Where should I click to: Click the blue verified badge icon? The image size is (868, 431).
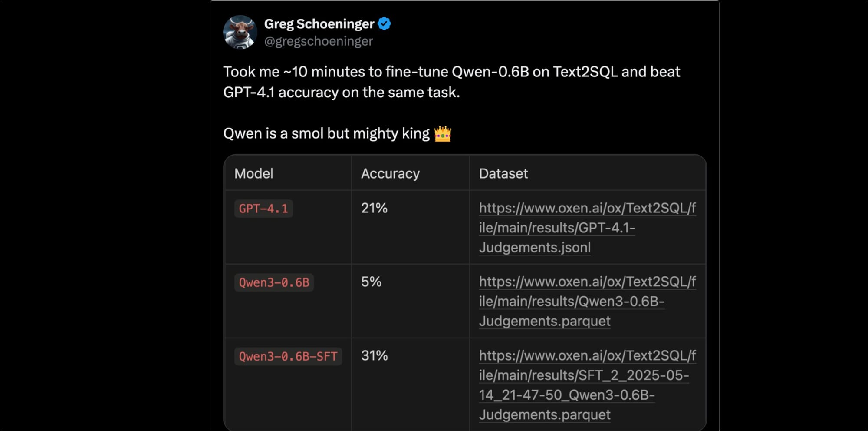click(x=384, y=23)
